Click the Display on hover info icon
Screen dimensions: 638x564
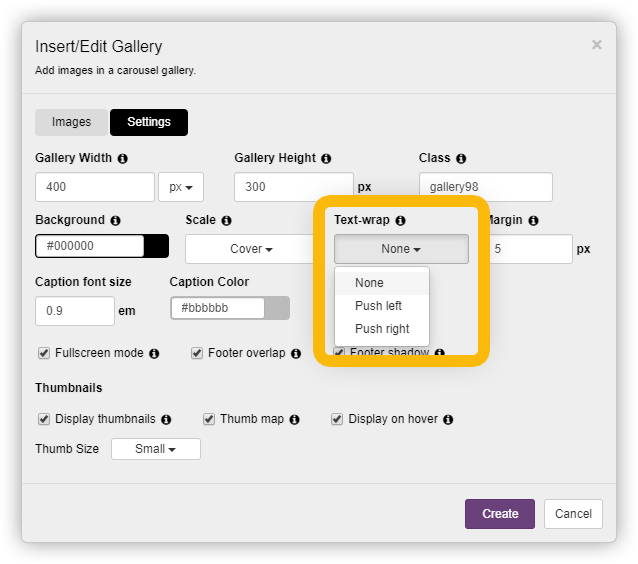click(448, 420)
